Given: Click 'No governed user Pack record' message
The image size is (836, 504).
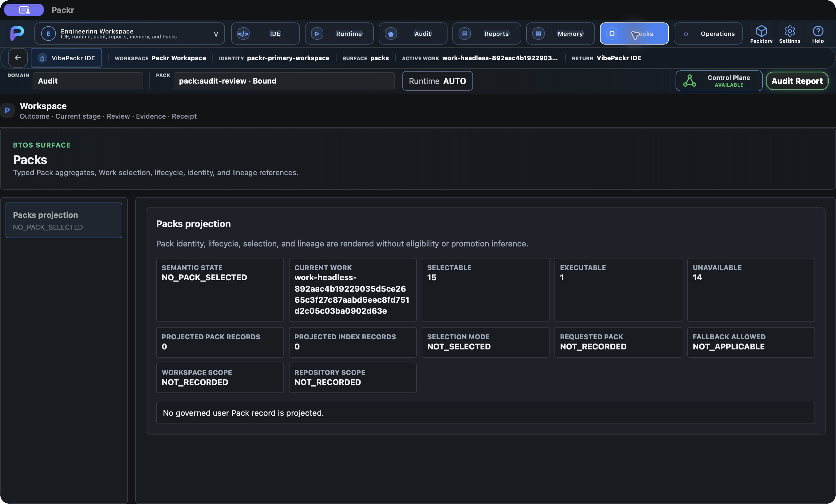Looking at the screenshot, I should click(x=485, y=413).
